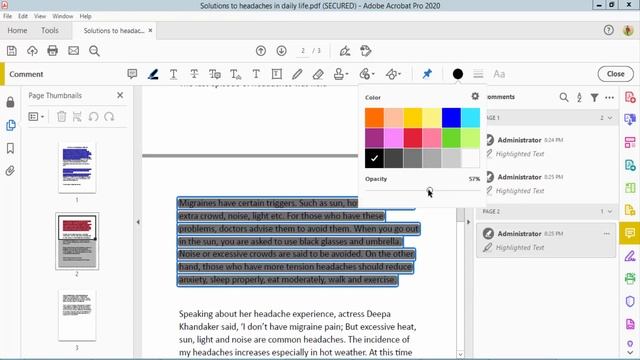Open the Edit menu

pyautogui.click(x=23, y=16)
